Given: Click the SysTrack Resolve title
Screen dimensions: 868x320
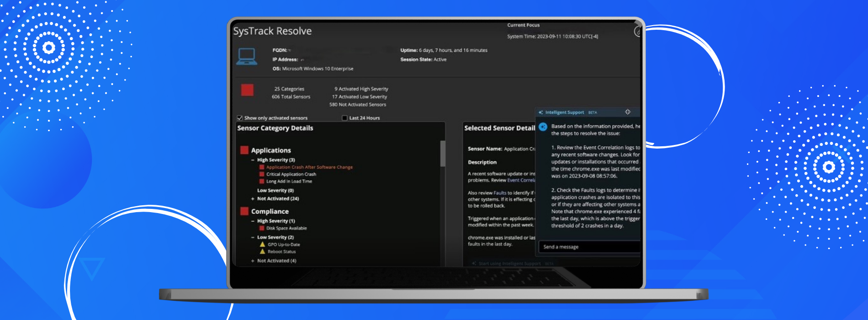Looking at the screenshot, I should [272, 31].
